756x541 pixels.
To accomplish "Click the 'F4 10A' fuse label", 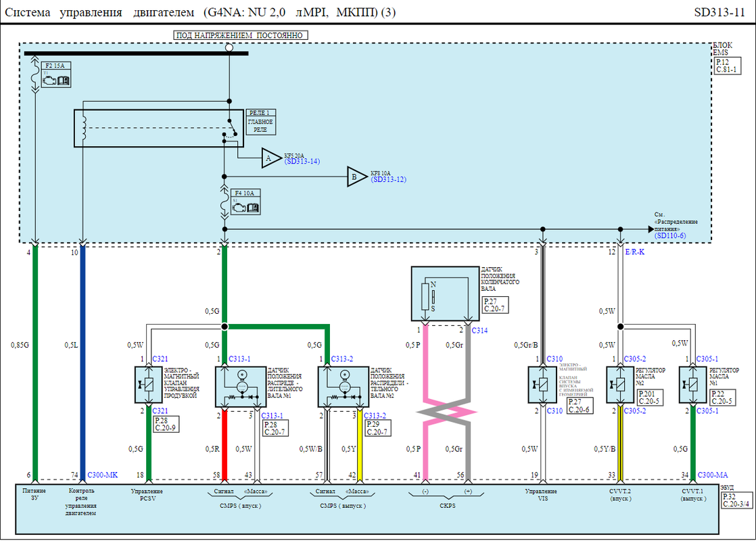I will [244, 193].
